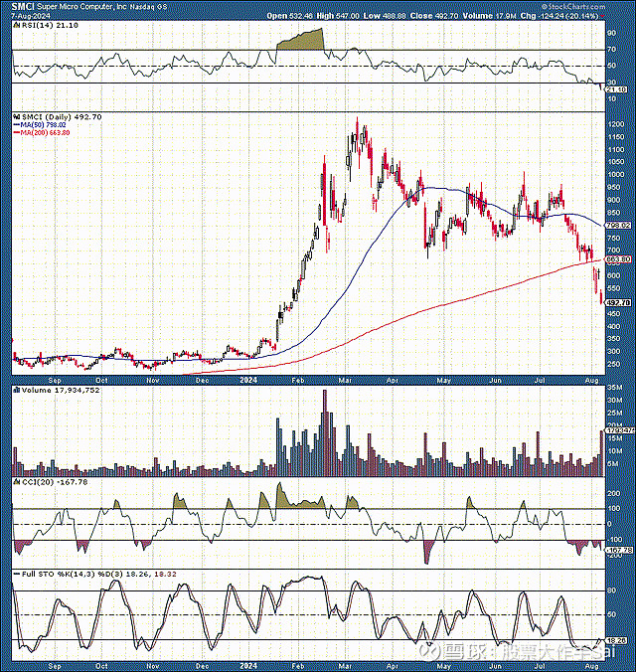
Task: Click the 1000 price axis label
Action: click(x=616, y=175)
